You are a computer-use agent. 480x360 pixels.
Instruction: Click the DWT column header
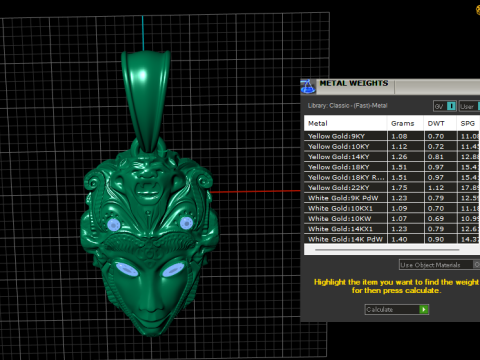tap(440, 123)
